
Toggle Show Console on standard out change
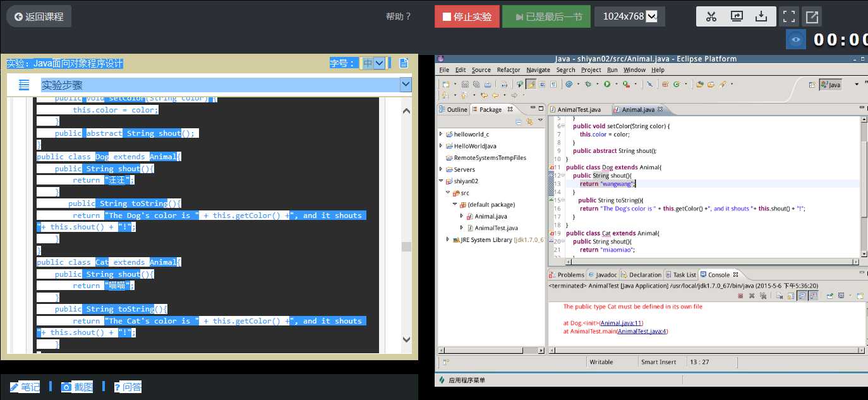click(x=802, y=296)
